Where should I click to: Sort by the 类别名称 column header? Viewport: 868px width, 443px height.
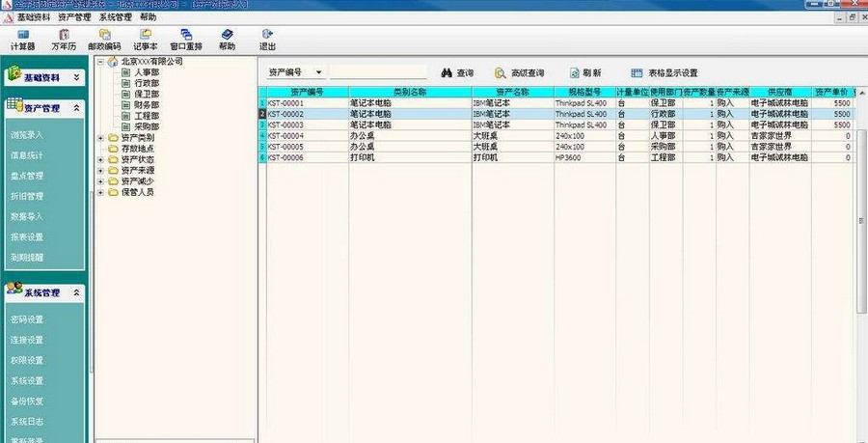click(410, 92)
